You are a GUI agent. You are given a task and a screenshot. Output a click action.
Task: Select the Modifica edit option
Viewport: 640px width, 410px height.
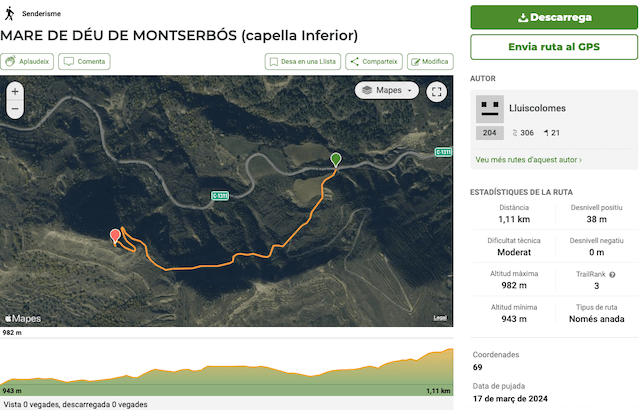pos(430,61)
